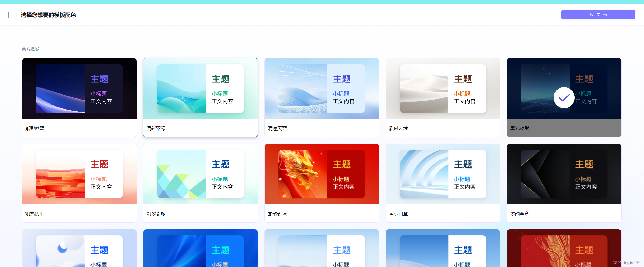Select the 蓝梦白翼 arch template preview

tap(443, 174)
